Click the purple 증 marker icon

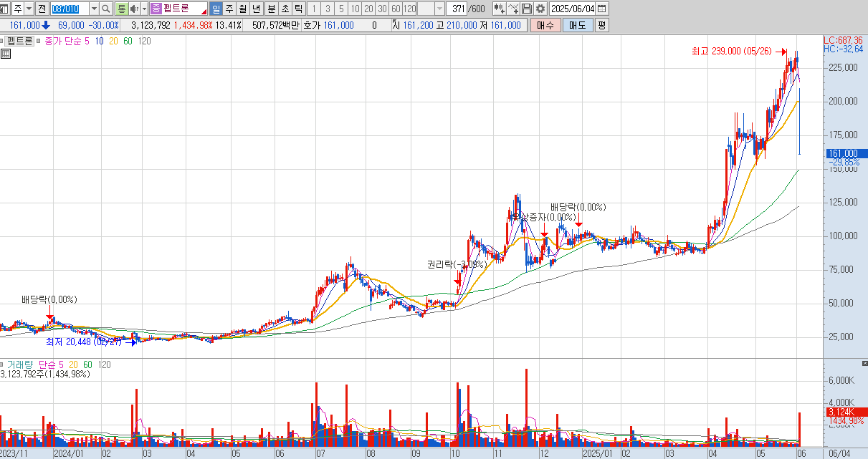coord(156,9)
